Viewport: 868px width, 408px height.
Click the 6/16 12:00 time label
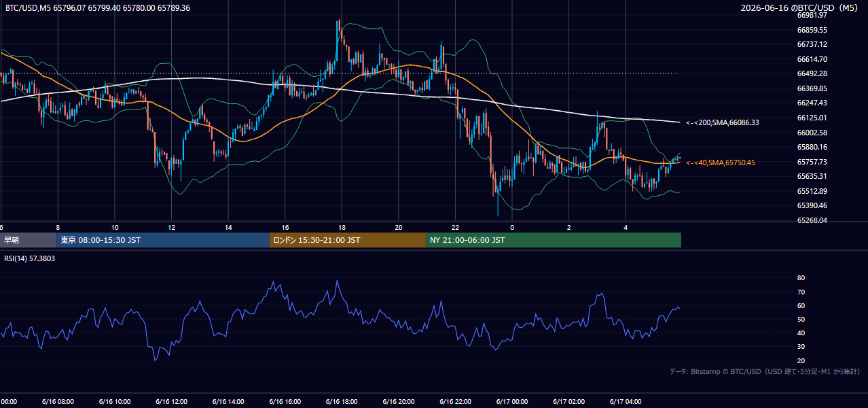click(171, 402)
